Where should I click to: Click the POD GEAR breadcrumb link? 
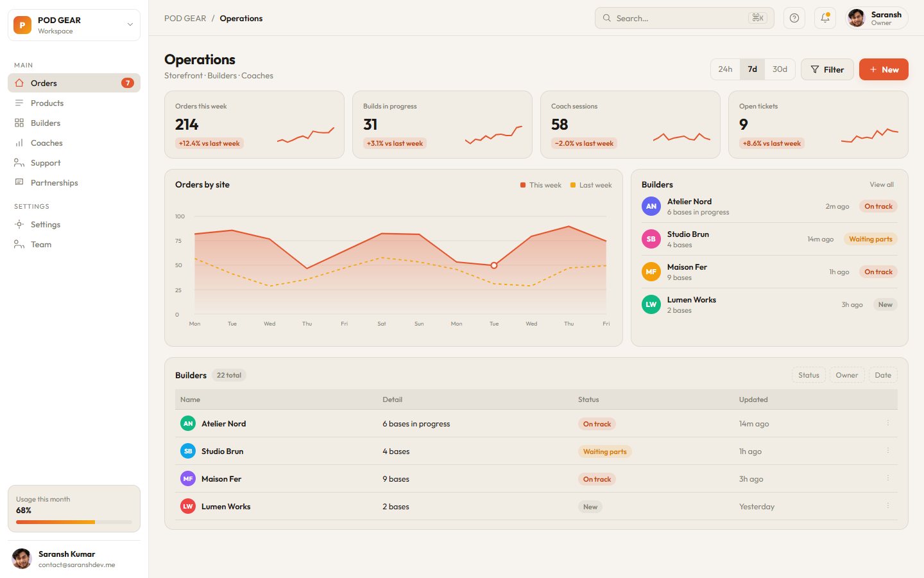coord(185,18)
